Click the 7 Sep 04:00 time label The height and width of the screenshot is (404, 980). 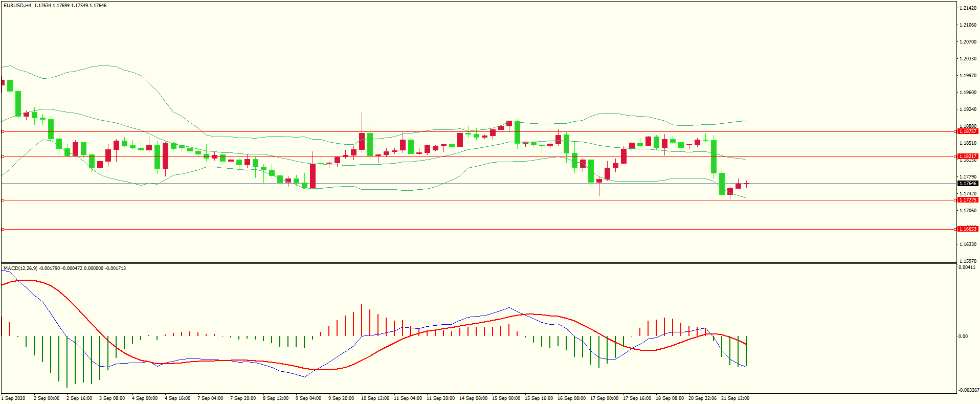tap(210, 398)
